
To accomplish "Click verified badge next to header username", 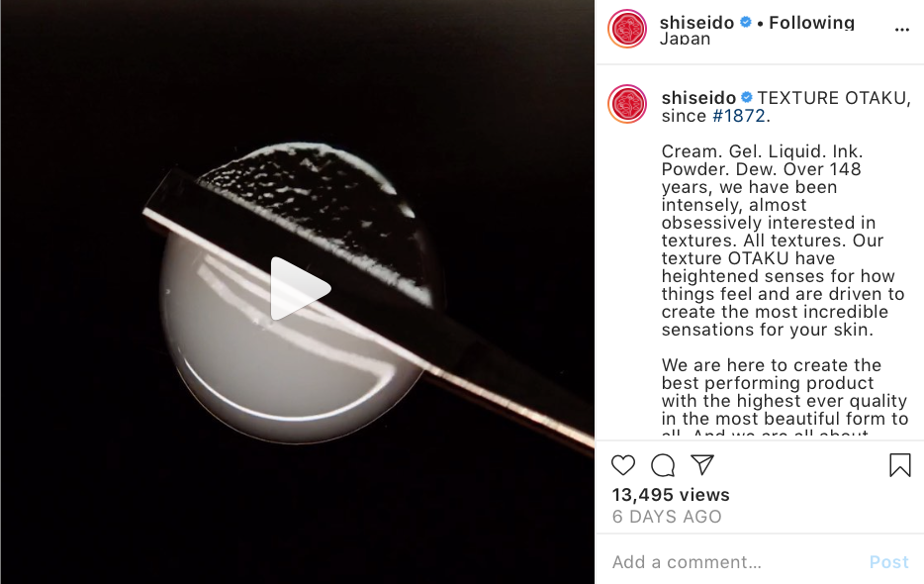I will [746, 23].
